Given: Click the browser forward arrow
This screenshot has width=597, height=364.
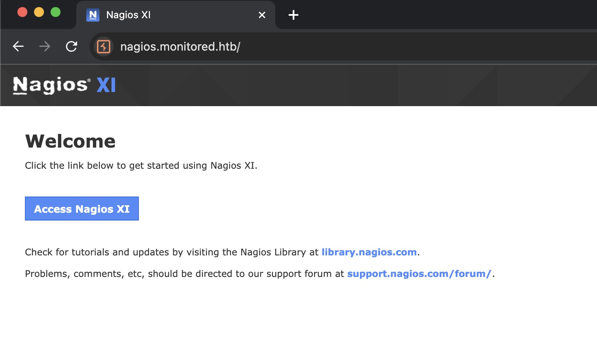Looking at the screenshot, I should click(45, 46).
